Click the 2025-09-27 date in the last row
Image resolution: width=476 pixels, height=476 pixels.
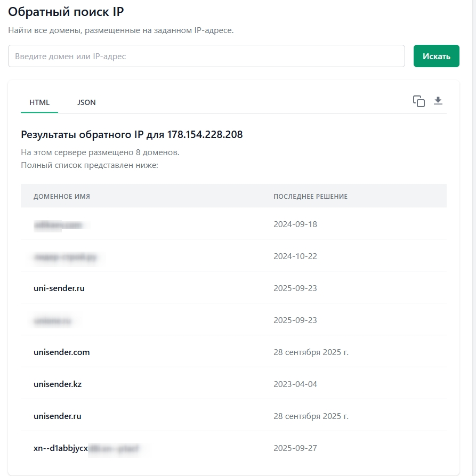pyautogui.click(x=295, y=448)
